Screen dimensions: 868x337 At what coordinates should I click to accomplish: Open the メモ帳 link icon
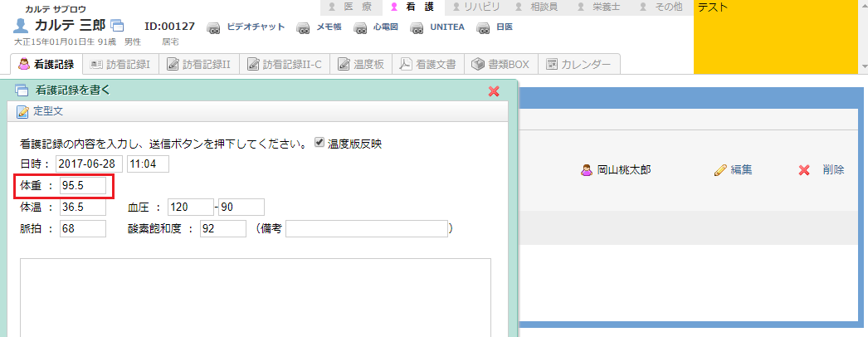pos(304,27)
